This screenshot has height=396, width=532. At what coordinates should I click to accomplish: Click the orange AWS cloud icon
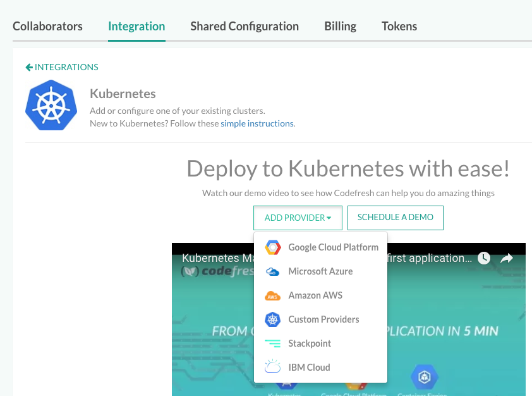point(272,296)
